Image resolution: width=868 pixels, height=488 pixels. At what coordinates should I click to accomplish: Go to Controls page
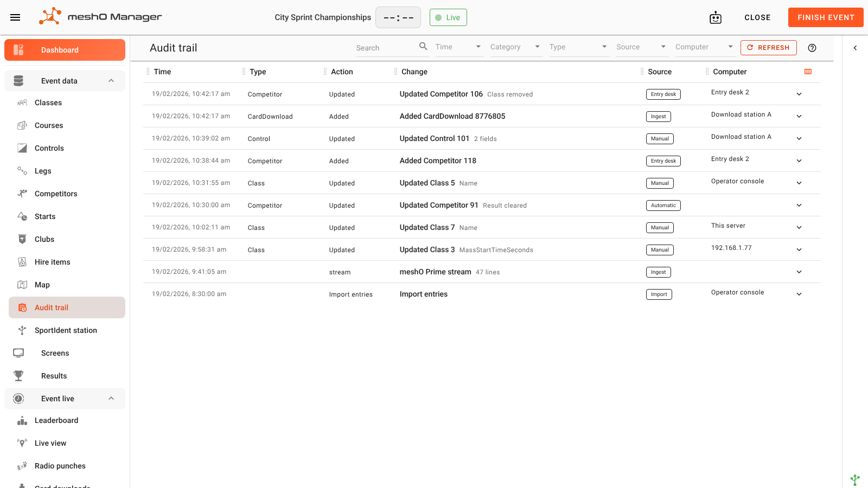(67, 148)
